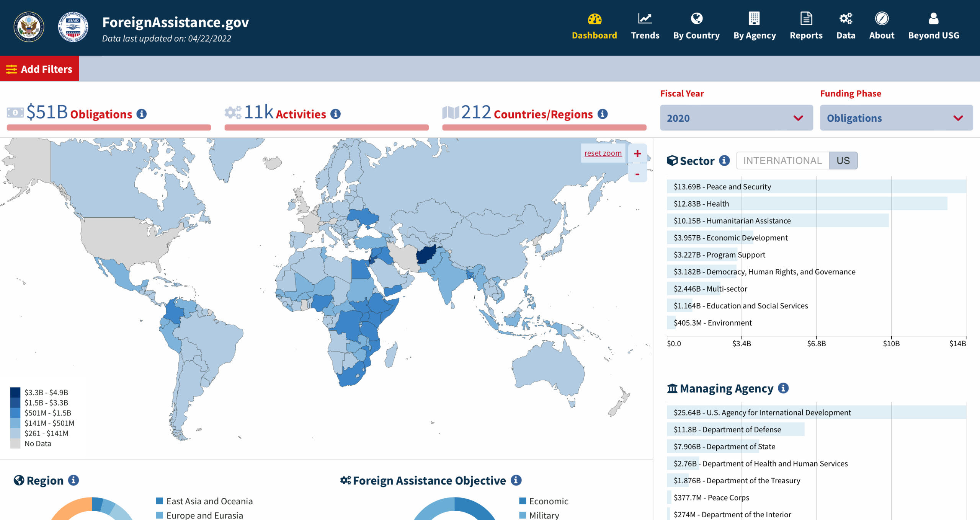980x520 pixels.
Task: Open the Sector info tooltip icon
Action: [x=724, y=160]
